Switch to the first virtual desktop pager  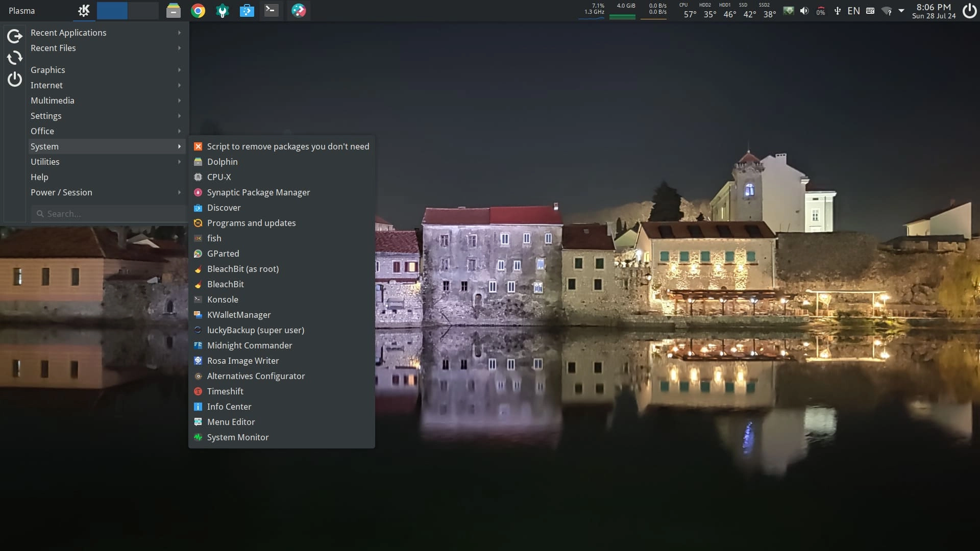coord(112,11)
